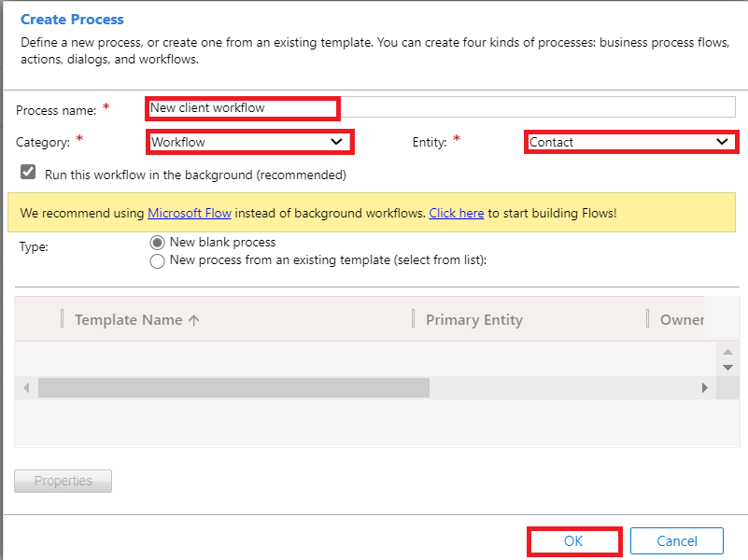Click the template list scroll down arrow
This screenshot has height=560, width=748.
727,368
